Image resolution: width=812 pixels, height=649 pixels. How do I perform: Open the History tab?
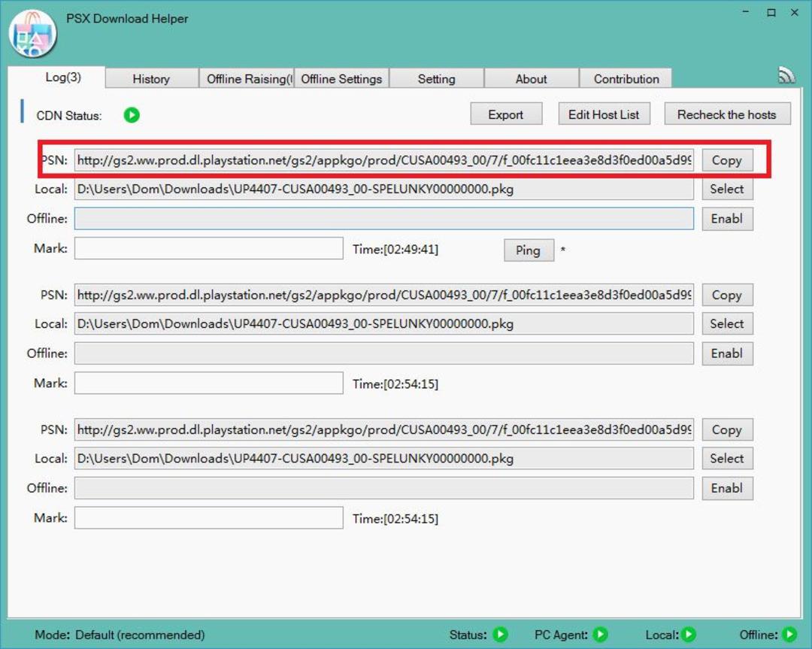point(151,79)
